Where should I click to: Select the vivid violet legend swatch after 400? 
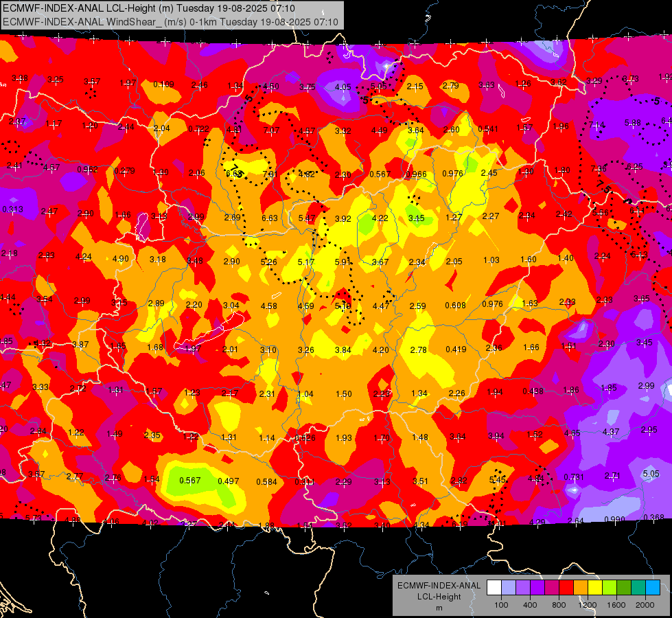pyautogui.click(x=537, y=588)
